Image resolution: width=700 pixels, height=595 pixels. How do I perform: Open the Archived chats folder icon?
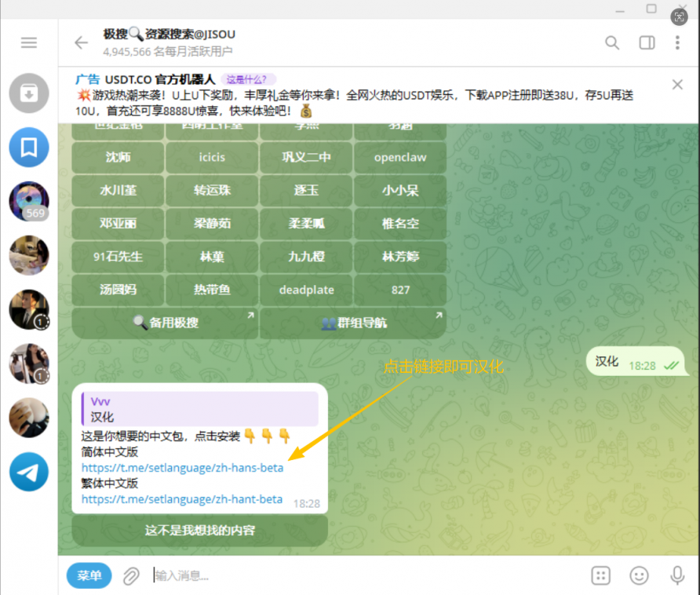(x=29, y=93)
